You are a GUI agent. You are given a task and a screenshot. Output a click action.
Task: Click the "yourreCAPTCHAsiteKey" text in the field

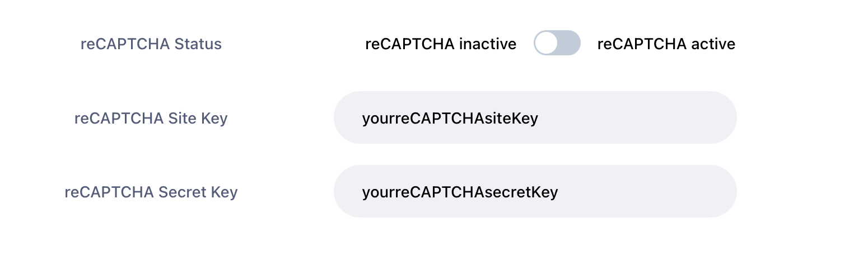[450, 118]
